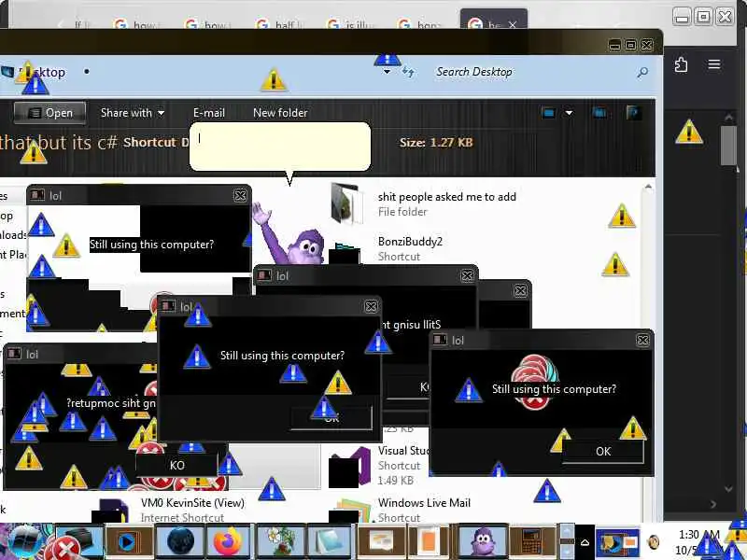Screen dimensions: 747x560
Task: Show hidden tray icons arrow
Action: click(585, 542)
